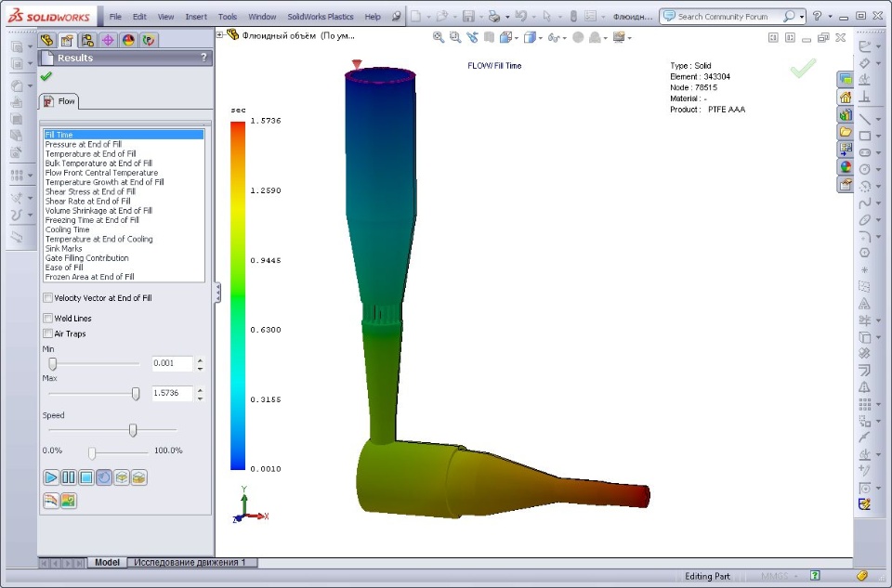
Task: Open the DimXpertManager crosshair tab
Action: pos(108,40)
